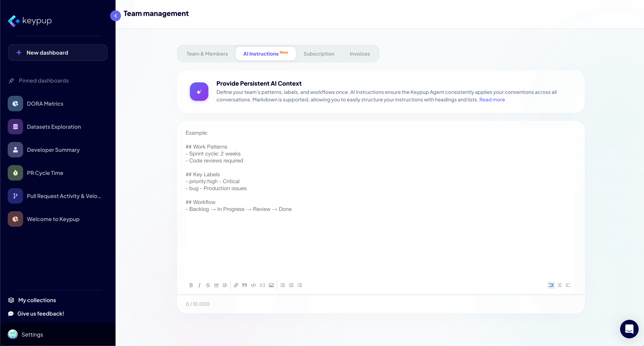This screenshot has height=346, width=644.
Task: Select the Datasets Exploration label
Action: click(x=54, y=127)
